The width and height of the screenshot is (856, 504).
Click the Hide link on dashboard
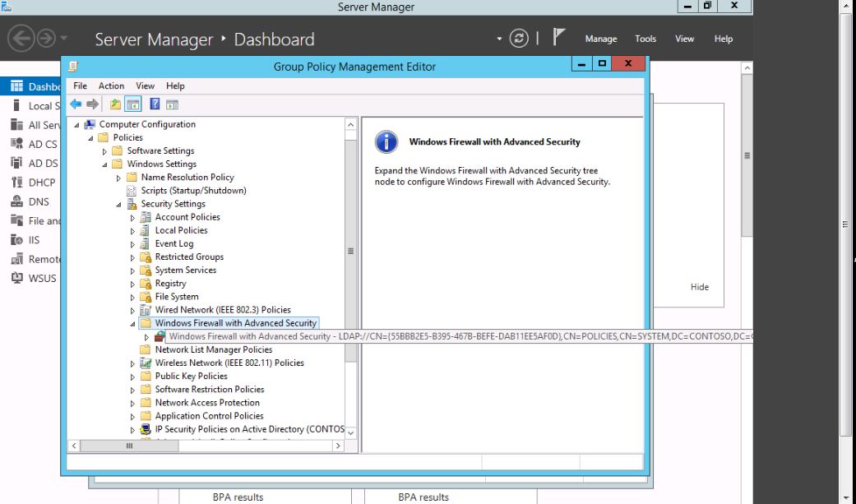coord(699,287)
